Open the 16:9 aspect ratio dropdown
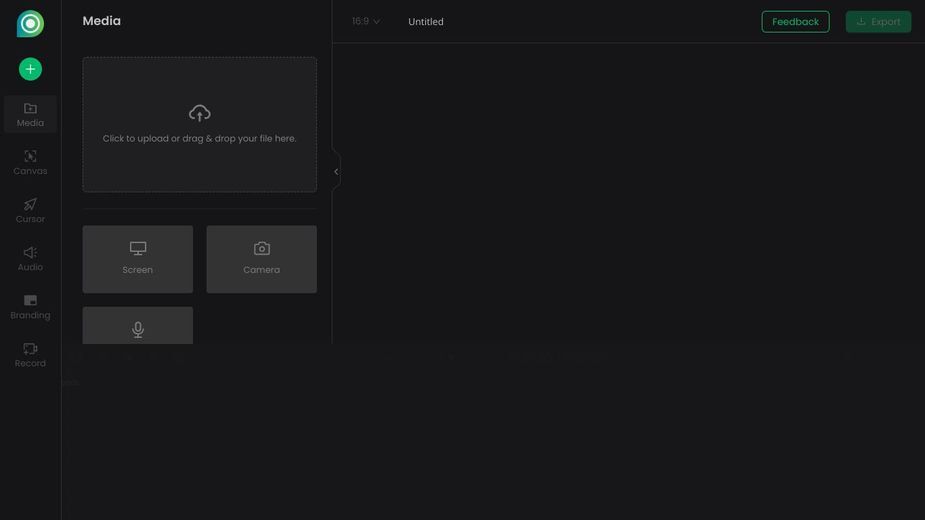This screenshot has height=520, width=925. [x=366, y=21]
